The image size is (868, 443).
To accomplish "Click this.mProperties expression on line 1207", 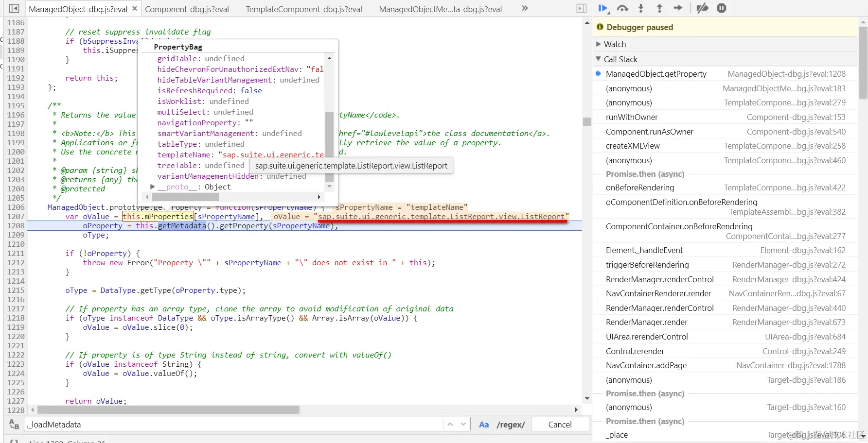I will coord(158,217).
